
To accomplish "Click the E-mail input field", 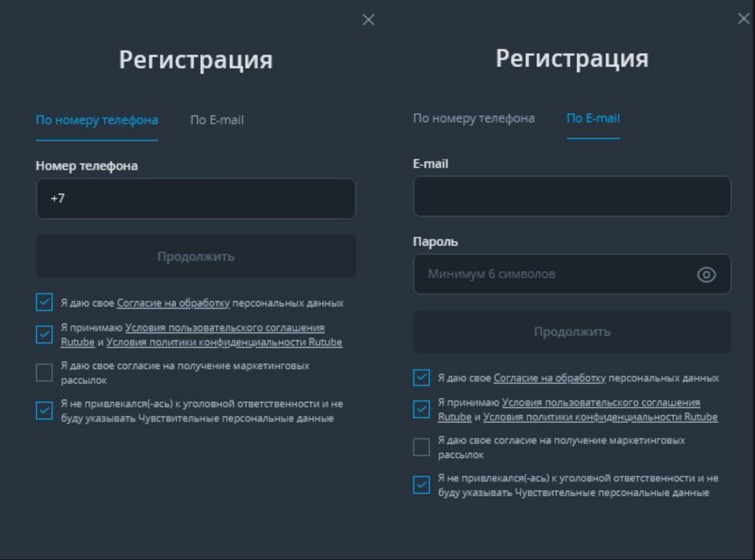I will coord(572,196).
